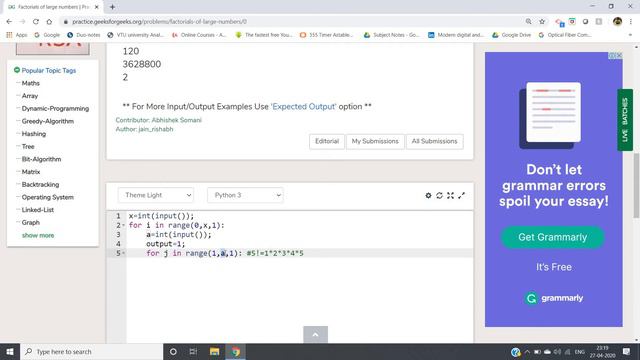Click the ENG language indicator
The width and height of the screenshot is (640, 360).
click(580, 352)
